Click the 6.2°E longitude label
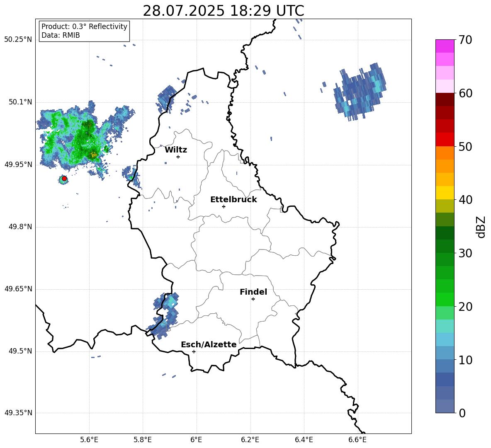The width and height of the screenshot is (491, 448). click(250, 440)
